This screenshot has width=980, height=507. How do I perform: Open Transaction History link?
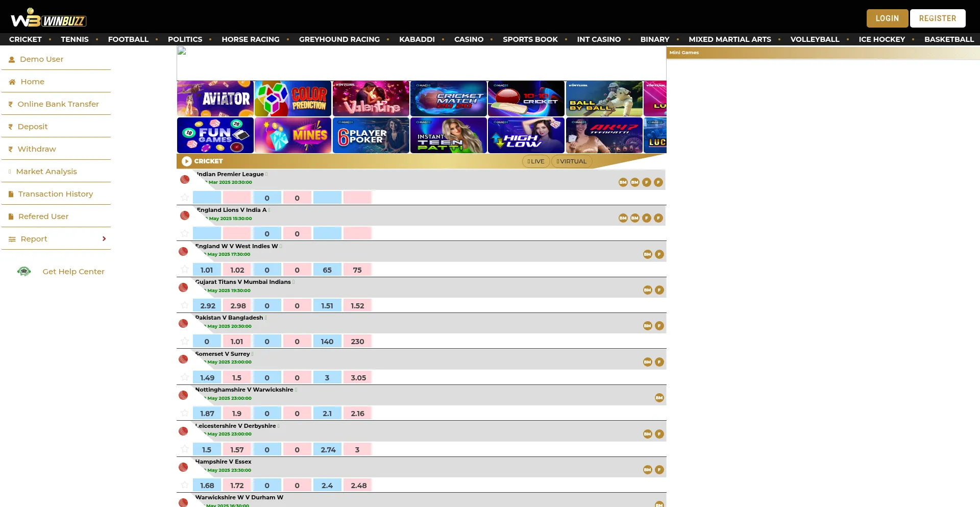[56, 194]
